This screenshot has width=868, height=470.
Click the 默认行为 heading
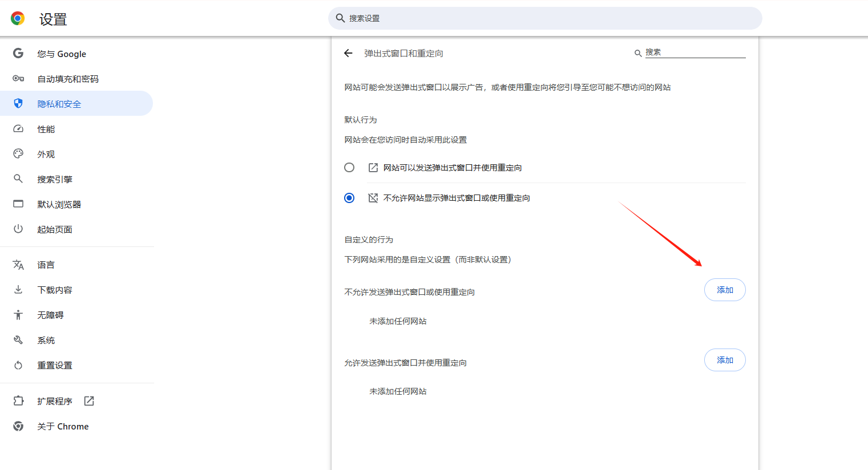point(361,120)
